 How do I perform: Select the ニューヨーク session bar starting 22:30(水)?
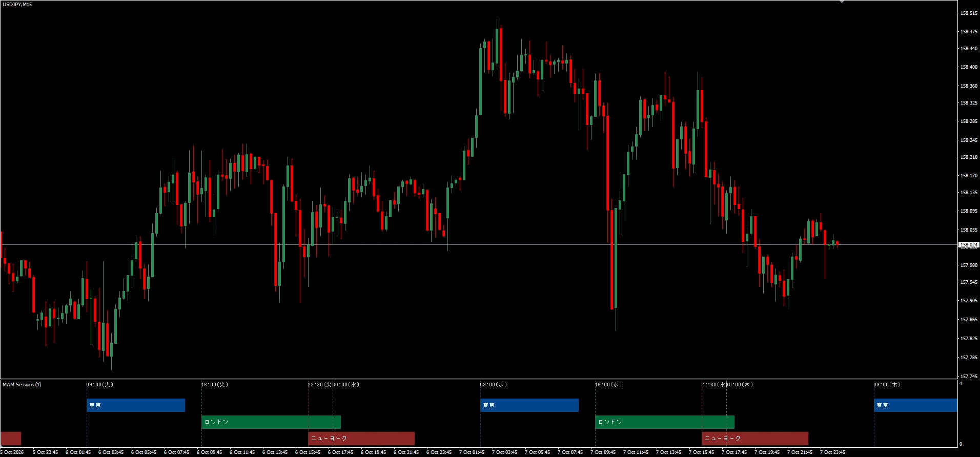pyautogui.click(x=755, y=439)
